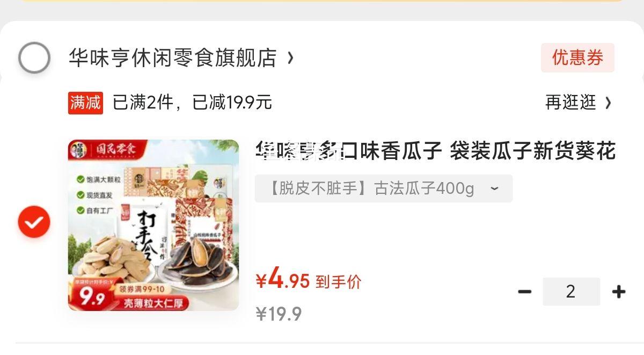Open the 再逛逛 link
The height and width of the screenshot is (355, 644).
(x=570, y=102)
